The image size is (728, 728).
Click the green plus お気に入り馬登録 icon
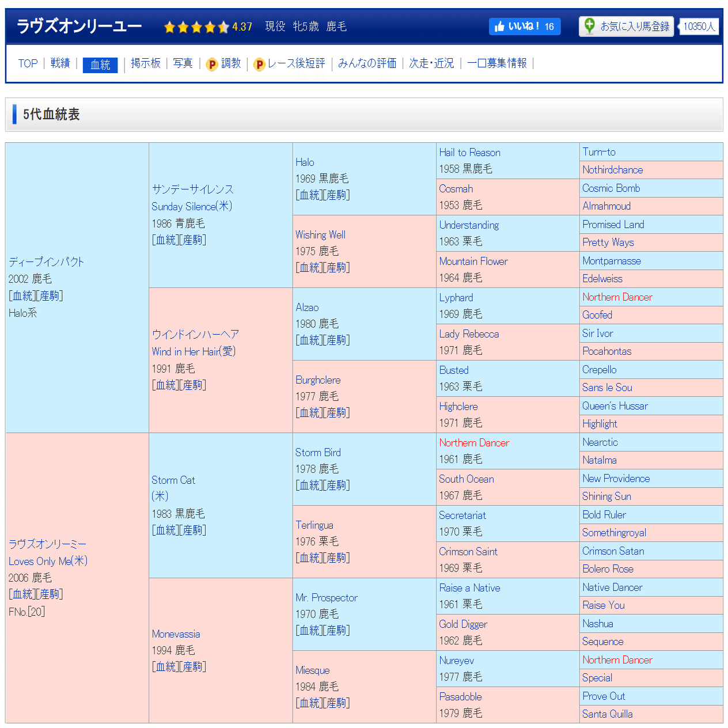coord(589,26)
